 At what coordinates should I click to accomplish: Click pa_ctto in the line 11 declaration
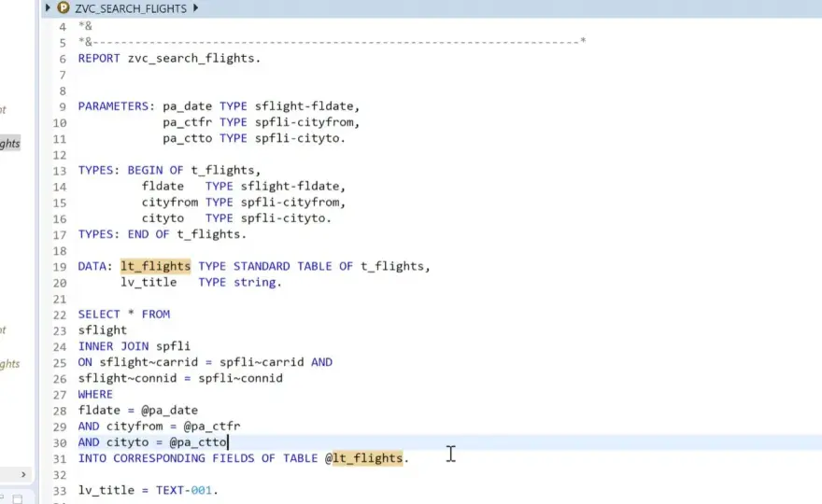click(187, 138)
